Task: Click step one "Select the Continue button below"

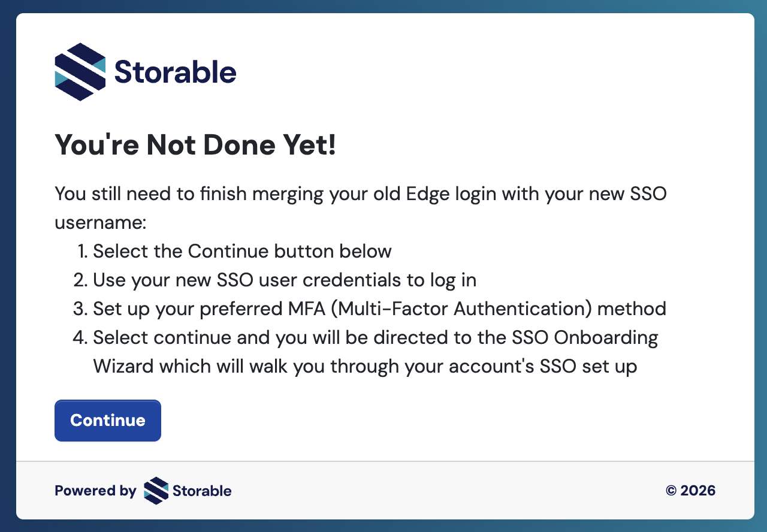Action: (242, 251)
